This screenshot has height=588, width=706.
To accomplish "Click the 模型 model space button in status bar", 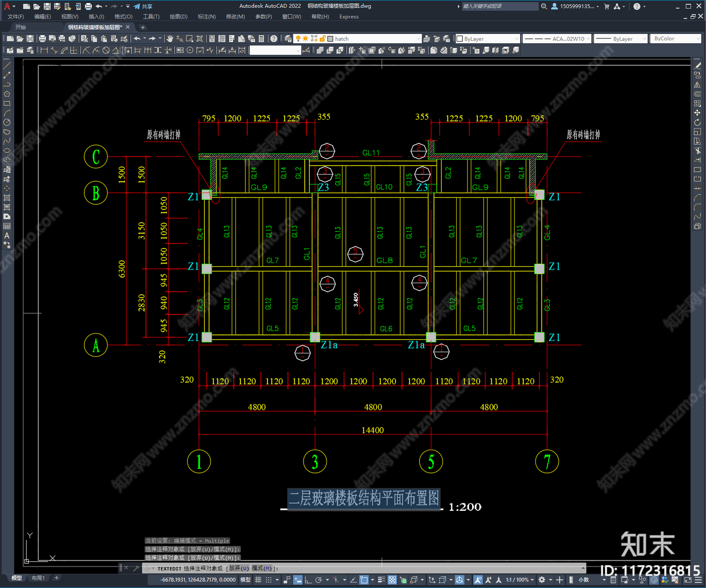I will pyautogui.click(x=245, y=580).
